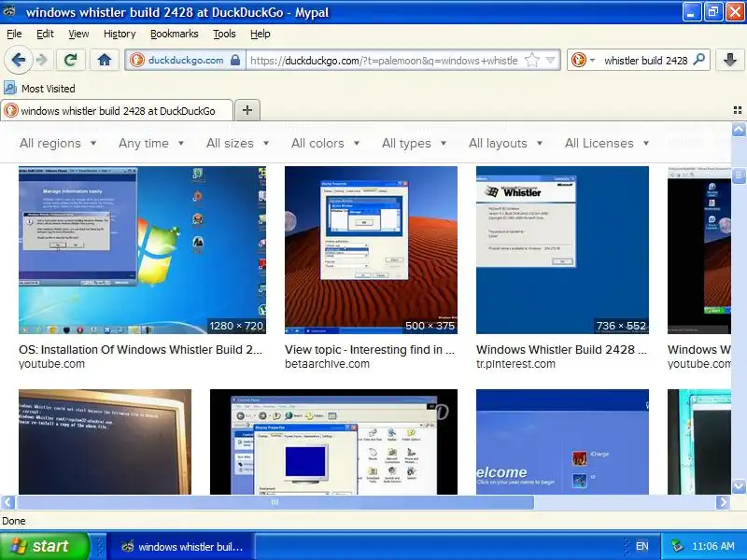Viewport: 747px width, 560px height.
Task: Expand the All regions filter
Action: 58,144
